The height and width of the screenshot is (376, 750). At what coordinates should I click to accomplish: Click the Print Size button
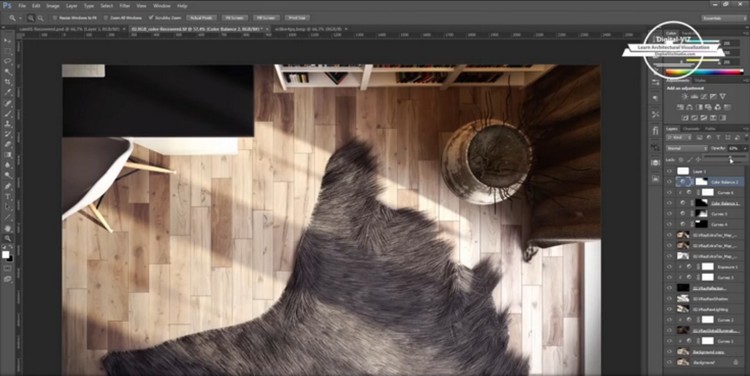(297, 18)
